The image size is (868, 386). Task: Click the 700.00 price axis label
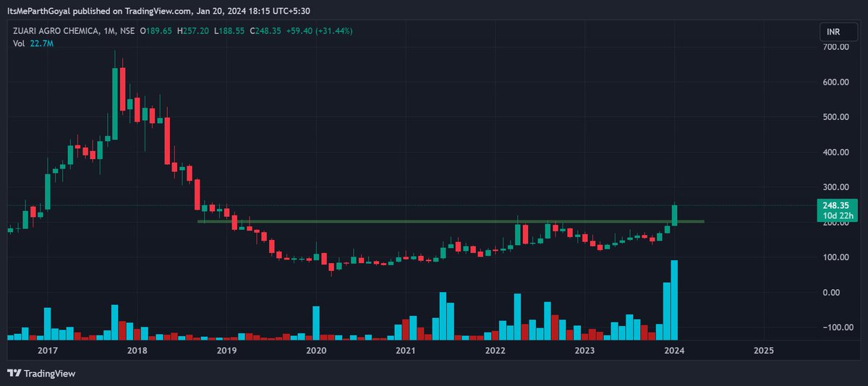[x=835, y=47]
